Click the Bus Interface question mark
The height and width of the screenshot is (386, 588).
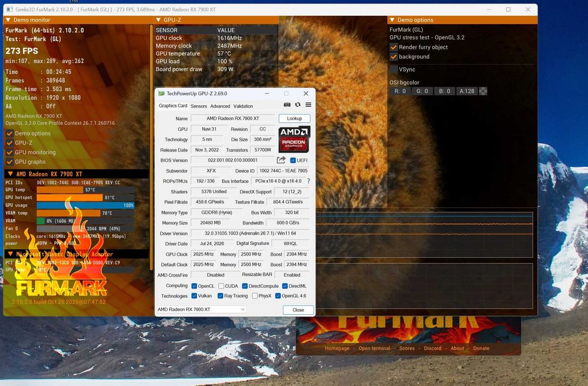(x=309, y=181)
